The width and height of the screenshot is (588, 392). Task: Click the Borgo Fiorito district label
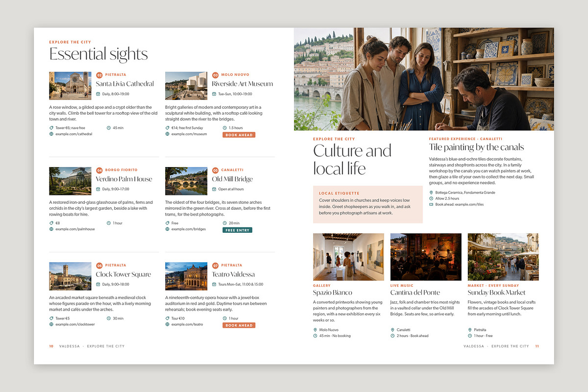coord(122,170)
